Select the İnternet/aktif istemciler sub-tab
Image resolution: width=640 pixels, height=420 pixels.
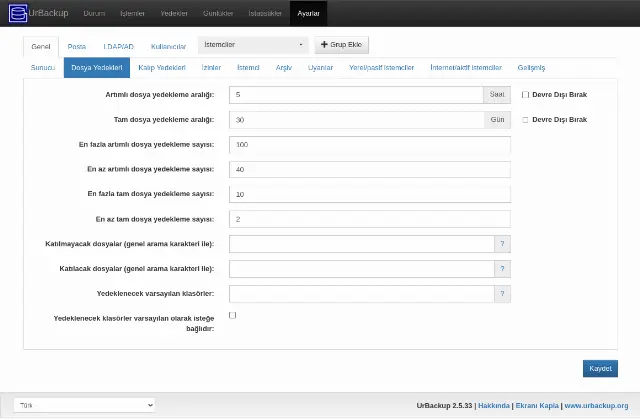click(x=466, y=68)
